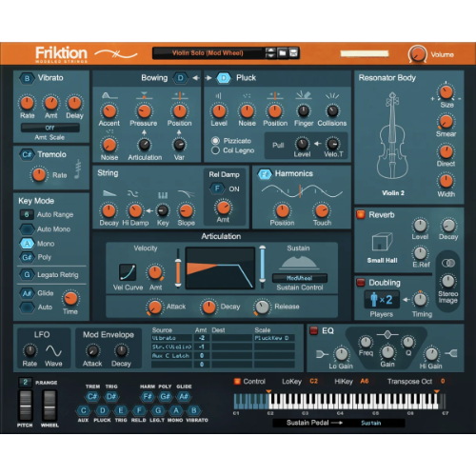The image size is (476, 476).
Task: Click the Small Hall reverb room icon
Action: pyautogui.click(x=382, y=243)
